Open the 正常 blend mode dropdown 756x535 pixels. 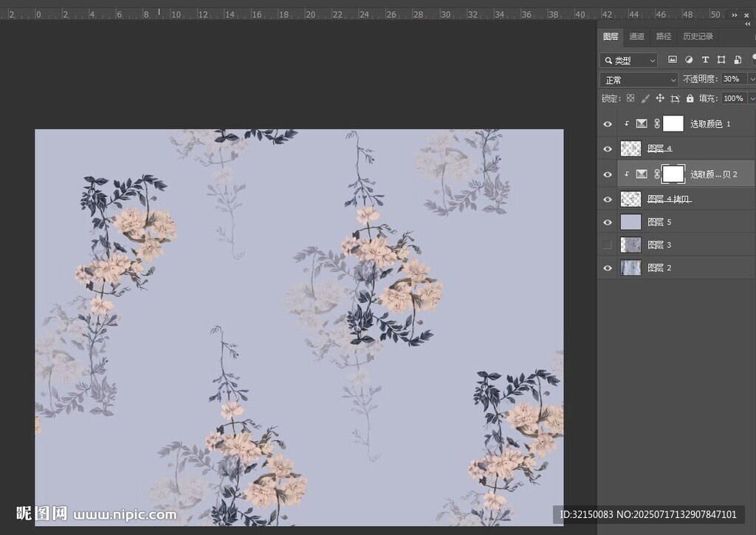[639, 80]
